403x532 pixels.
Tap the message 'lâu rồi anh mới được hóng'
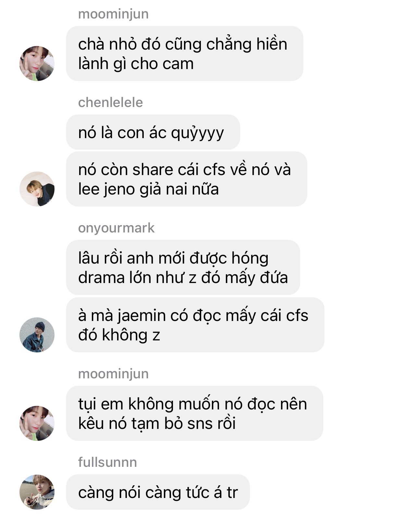183,267
